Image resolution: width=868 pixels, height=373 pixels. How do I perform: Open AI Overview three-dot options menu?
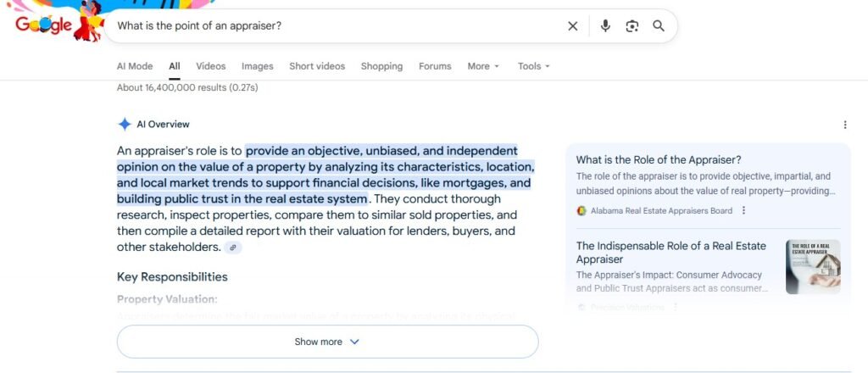pos(844,125)
